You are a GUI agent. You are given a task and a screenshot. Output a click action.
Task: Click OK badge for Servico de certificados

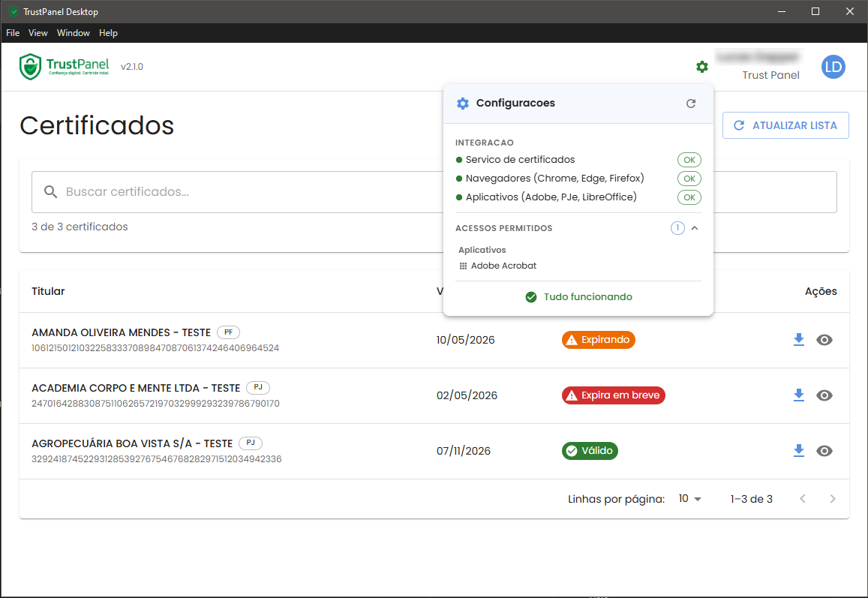point(689,160)
